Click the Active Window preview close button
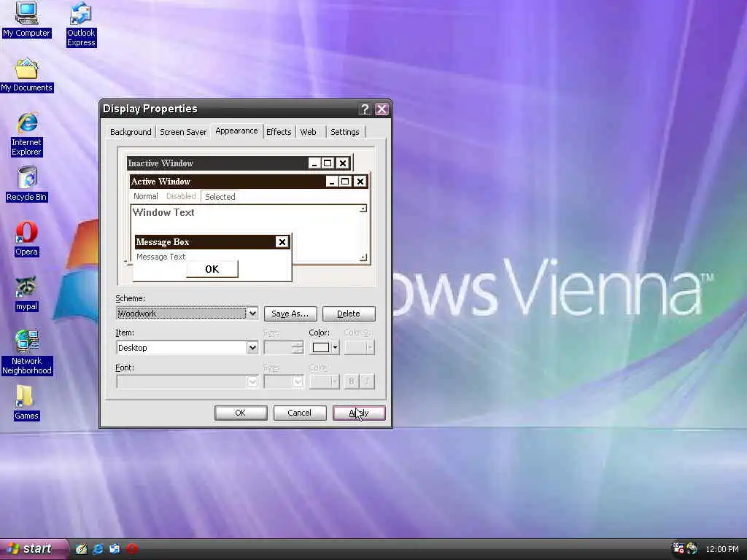The width and height of the screenshot is (747, 560). 360,182
